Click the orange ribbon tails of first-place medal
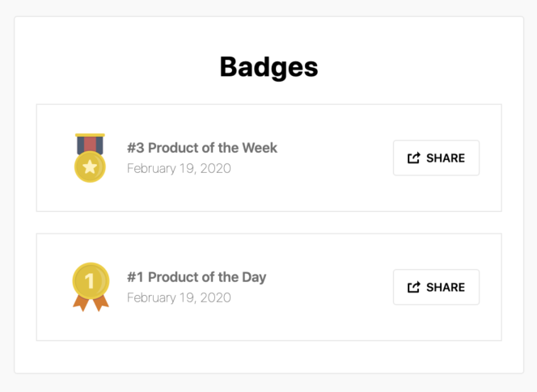This screenshot has width=537, height=392. 91,303
